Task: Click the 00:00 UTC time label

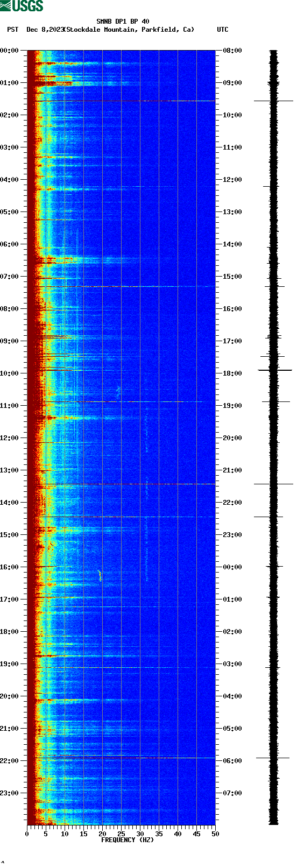Action: point(232,567)
